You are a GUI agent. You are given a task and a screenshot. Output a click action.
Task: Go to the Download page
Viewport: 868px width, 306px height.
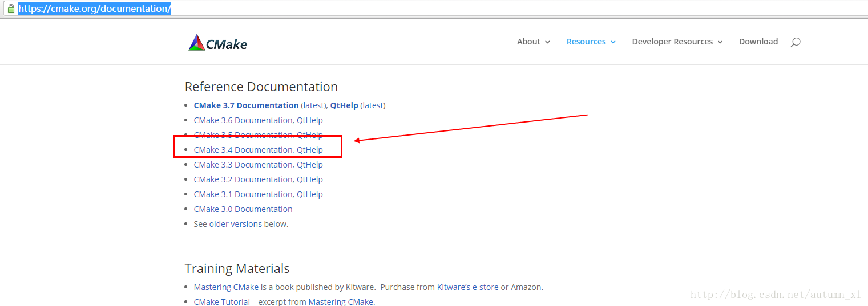(758, 42)
